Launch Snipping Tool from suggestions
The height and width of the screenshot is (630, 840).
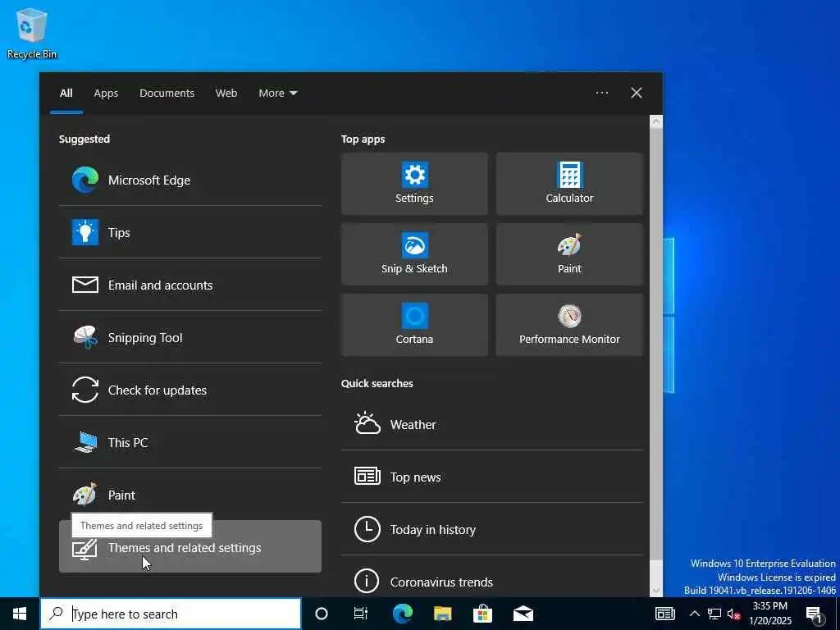click(x=190, y=337)
